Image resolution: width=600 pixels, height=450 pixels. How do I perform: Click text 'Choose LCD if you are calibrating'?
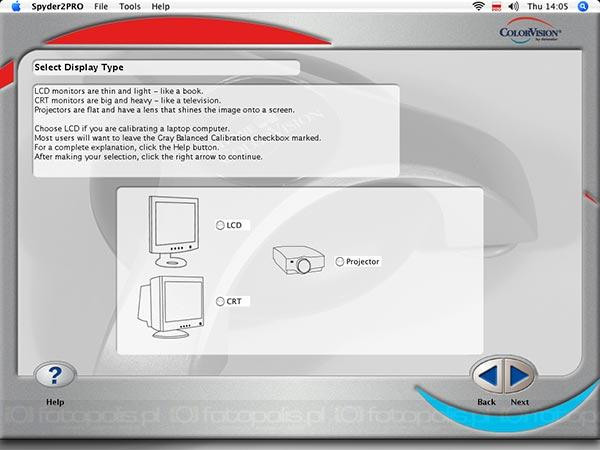93,129
